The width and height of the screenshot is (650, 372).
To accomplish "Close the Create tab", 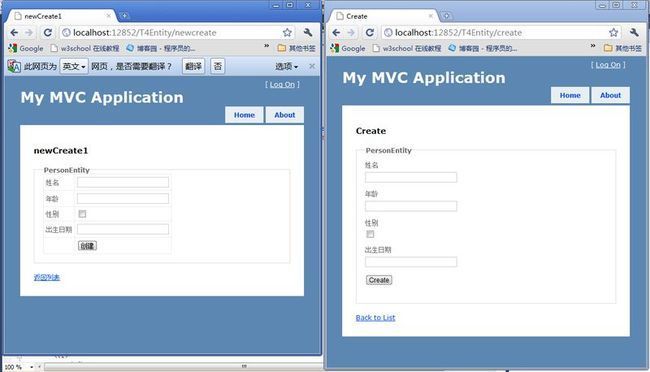I will (431, 16).
